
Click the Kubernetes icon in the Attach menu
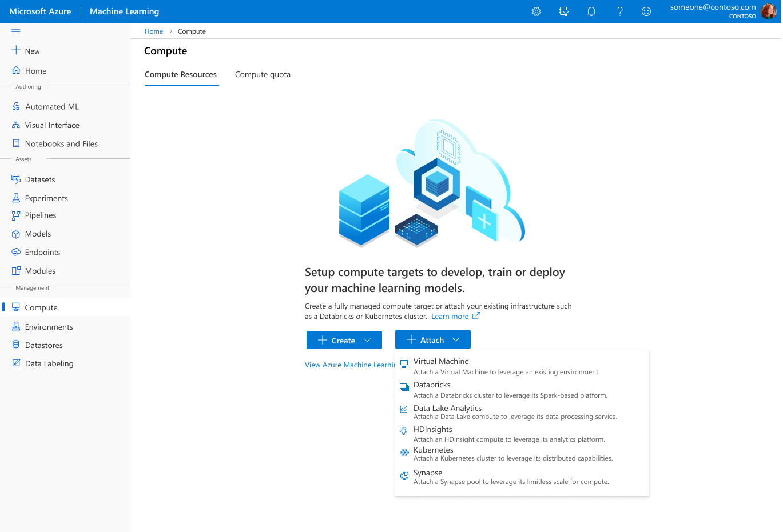point(404,453)
